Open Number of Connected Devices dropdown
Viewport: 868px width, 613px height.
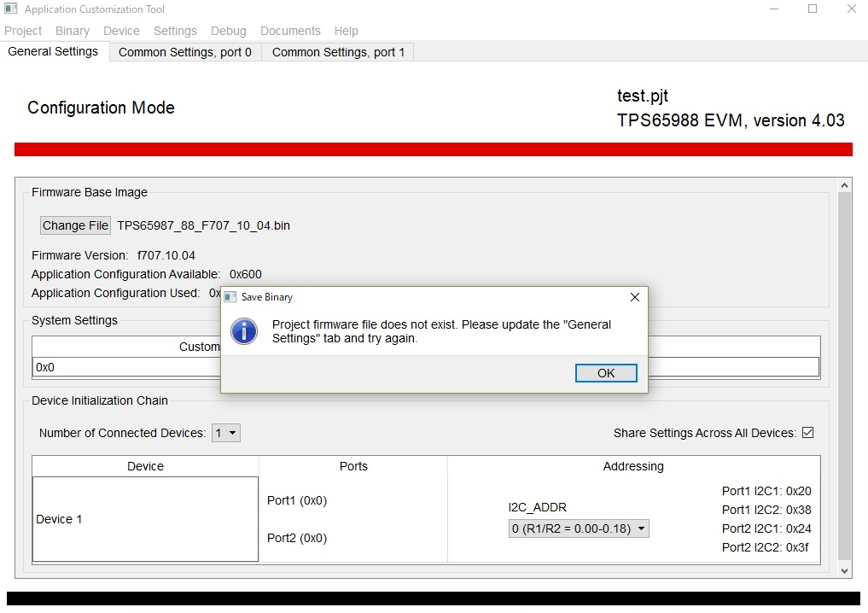[226, 433]
